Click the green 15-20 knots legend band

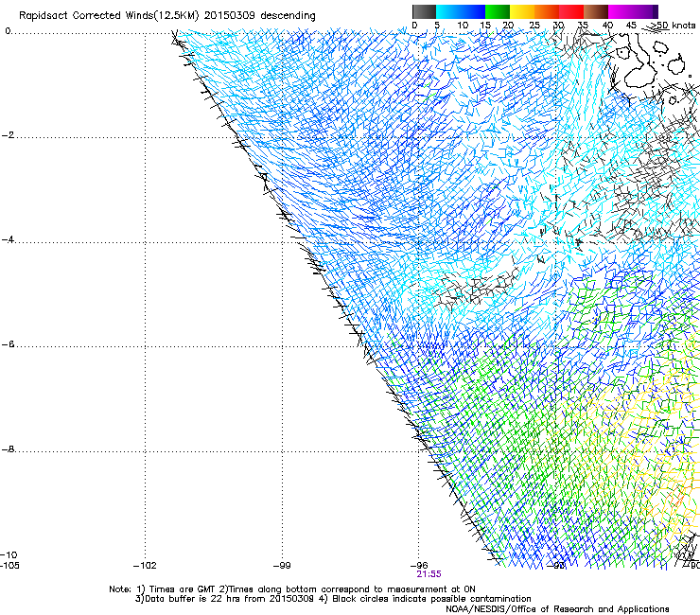[x=498, y=11]
